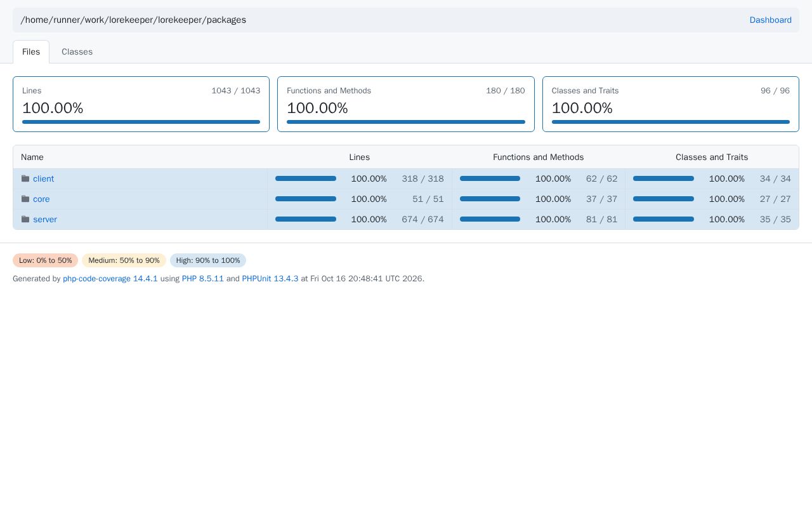Click the 35 / 35 classes value
The height and width of the screenshot is (508, 812).
[775, 220]
